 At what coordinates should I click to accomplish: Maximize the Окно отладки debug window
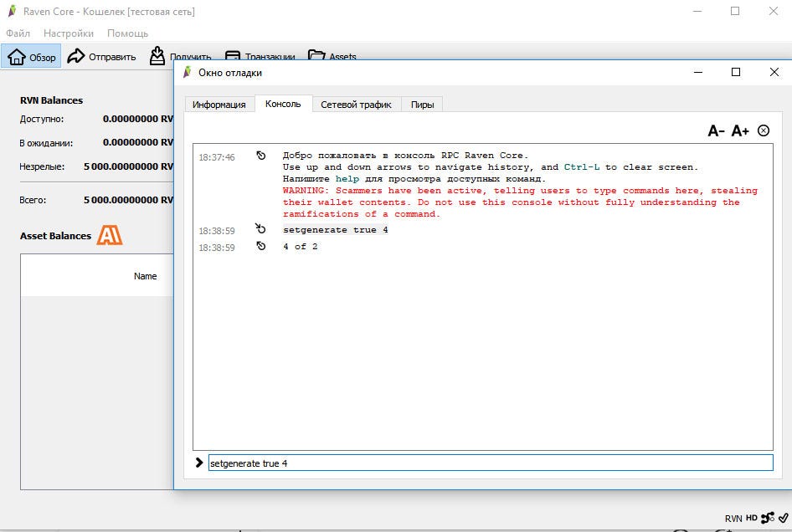click(x=736, y=72)
